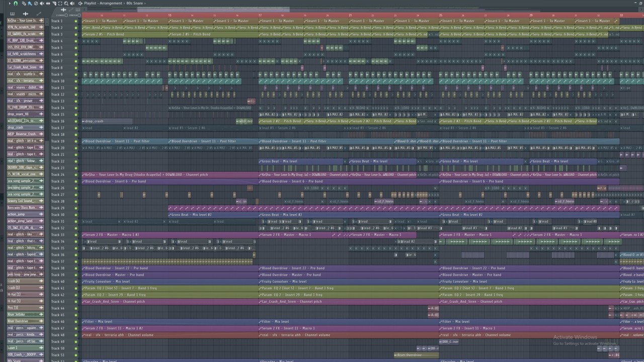Click bar 13 on the timeline ruler
This screenshot has width=644, height=362.
(170, 15)
